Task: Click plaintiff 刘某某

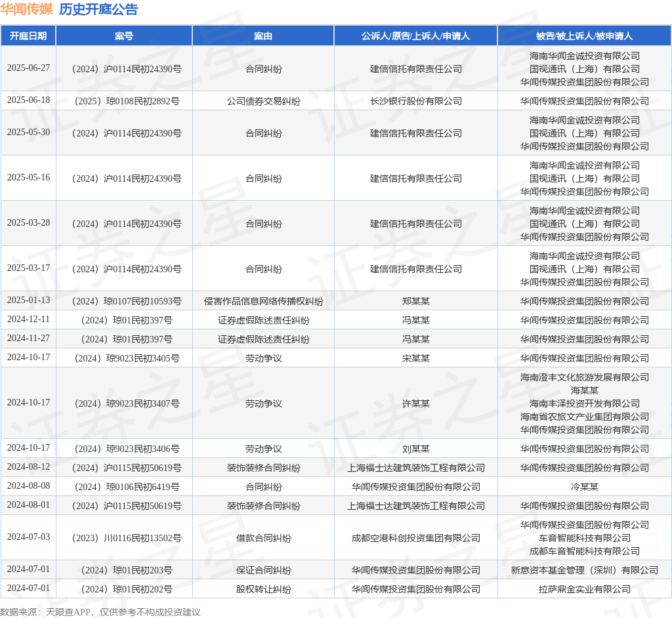Action: click(x=415, y=449)
